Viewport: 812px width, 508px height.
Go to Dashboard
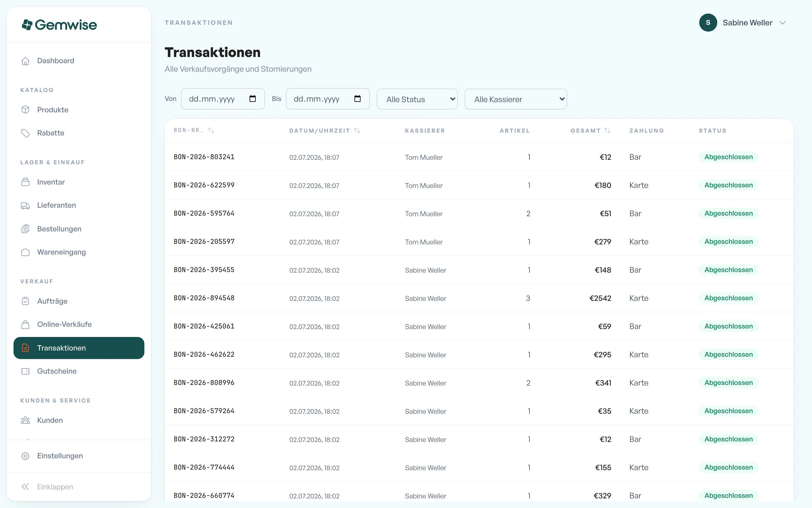tap(79, 61)
